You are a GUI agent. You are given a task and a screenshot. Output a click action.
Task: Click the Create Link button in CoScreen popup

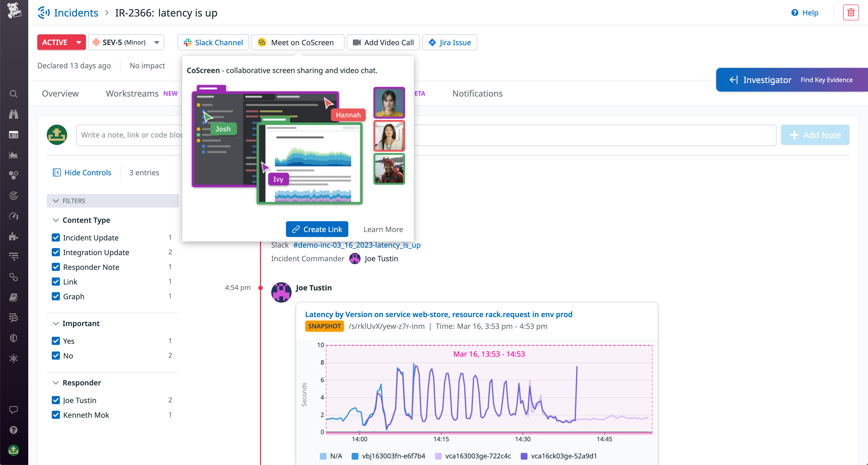tap(317, 229)
